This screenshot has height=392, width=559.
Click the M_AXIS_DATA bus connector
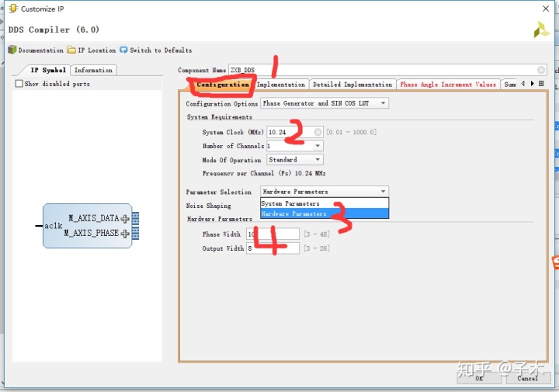tap(135, 218)
